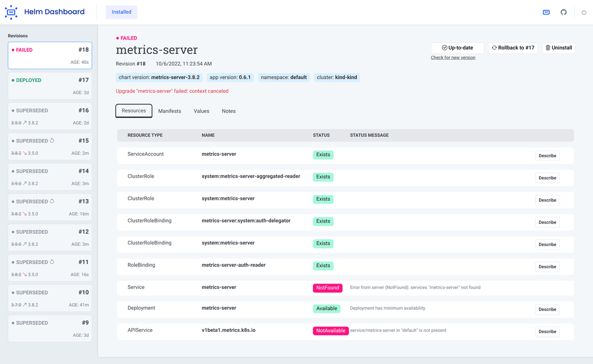Screen dimensions: 593x364
Task: Switch to the Manifests tab
Action: coord(169,111)
